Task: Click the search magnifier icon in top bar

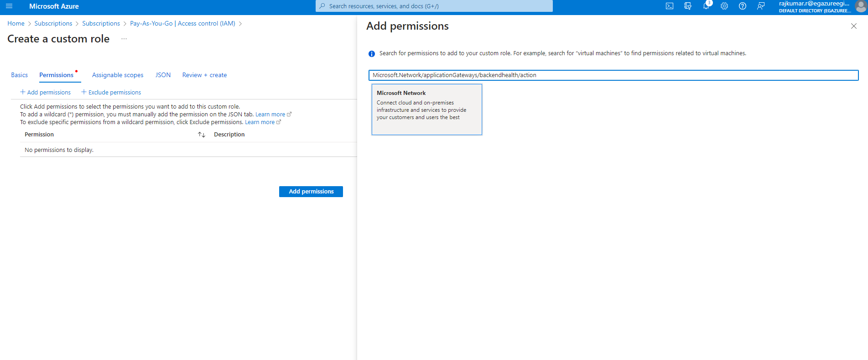Action: pos(322,6)
